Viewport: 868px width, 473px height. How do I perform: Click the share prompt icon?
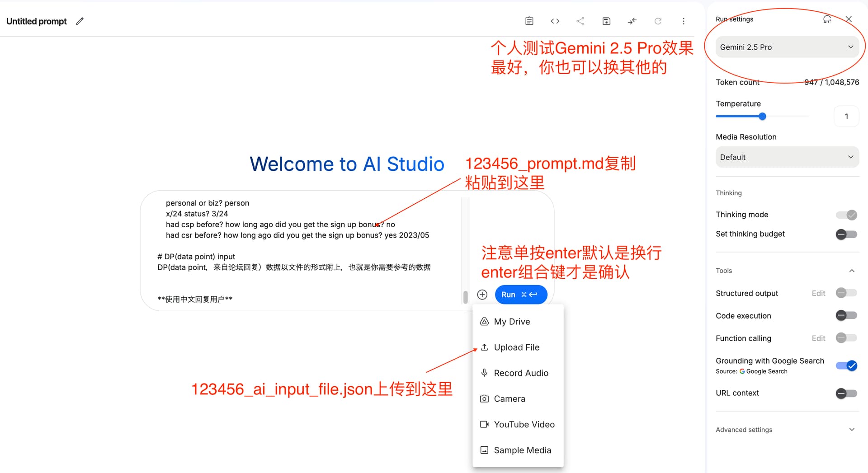(x=580, y=21)
